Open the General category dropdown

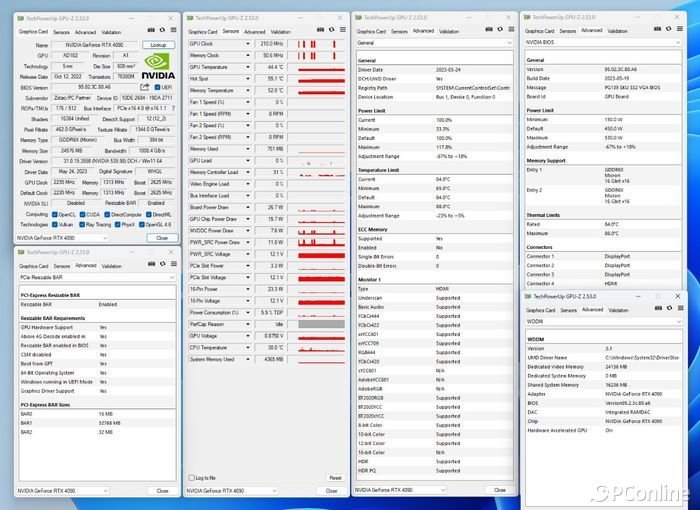434,43
